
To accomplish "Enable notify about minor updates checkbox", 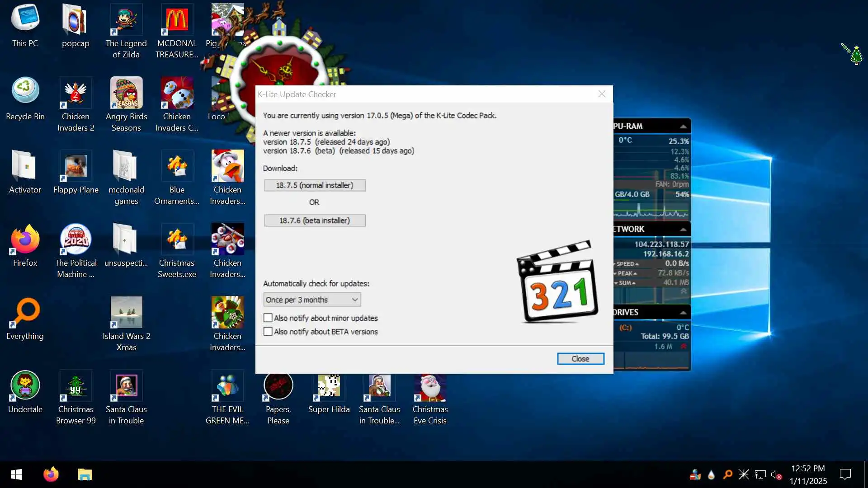I will tap(268, 318).
